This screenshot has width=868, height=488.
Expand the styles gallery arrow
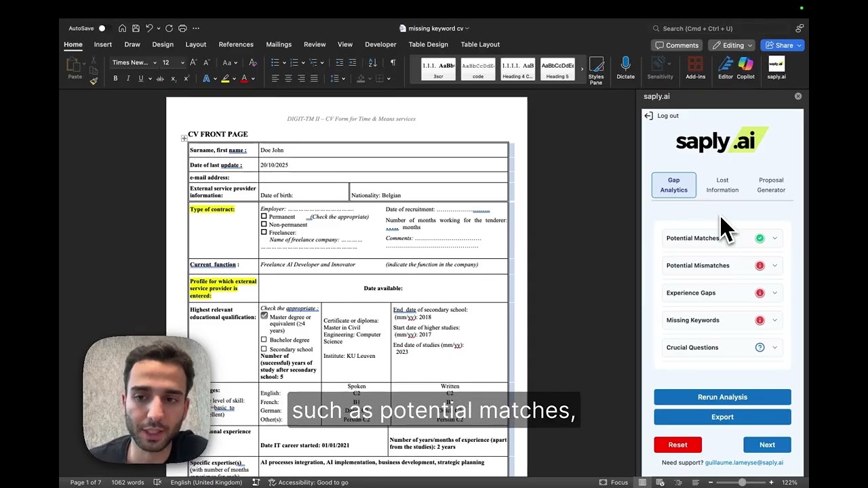581,69
